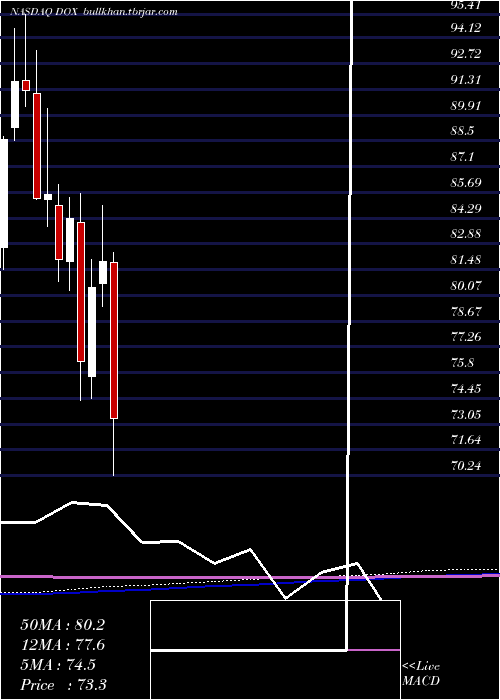Screen dimensions: 500x700
Task: Click the 77.26 price axis label
Action: [x=466, y=337]
